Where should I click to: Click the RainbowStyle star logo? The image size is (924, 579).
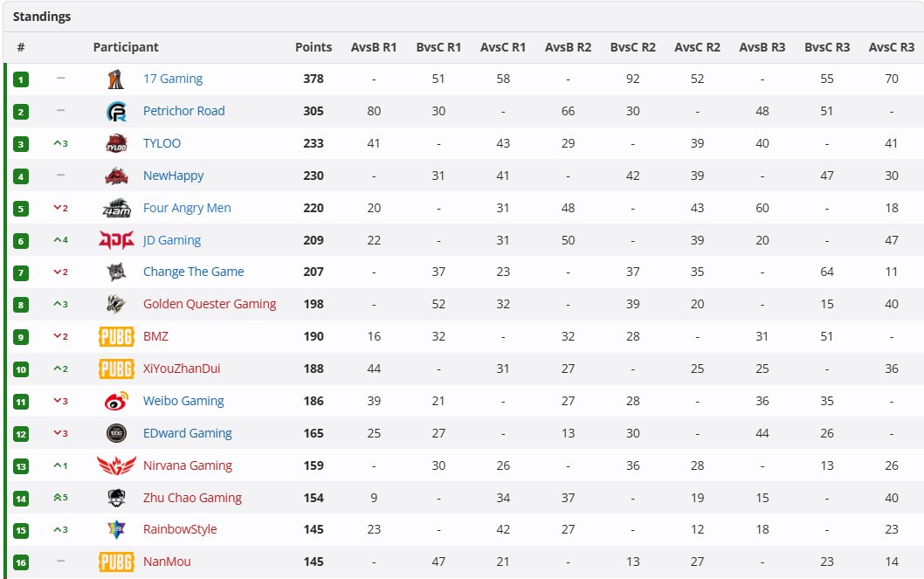116,529
